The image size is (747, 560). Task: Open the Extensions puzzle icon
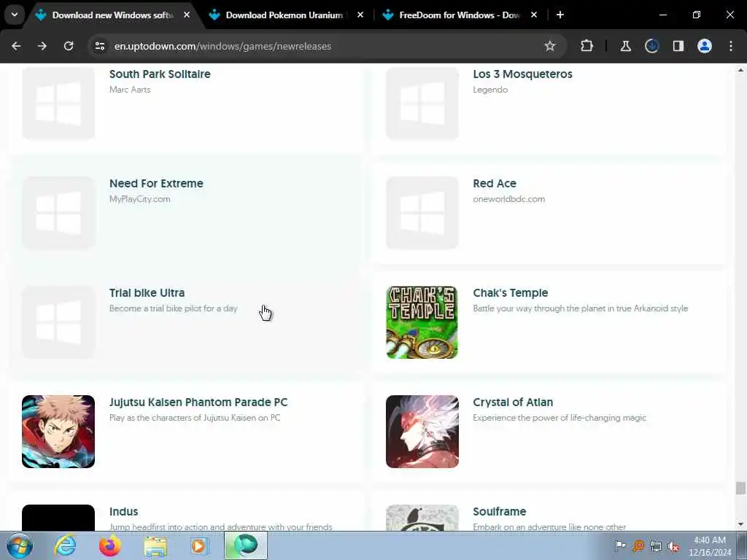[x=587, y=46]
